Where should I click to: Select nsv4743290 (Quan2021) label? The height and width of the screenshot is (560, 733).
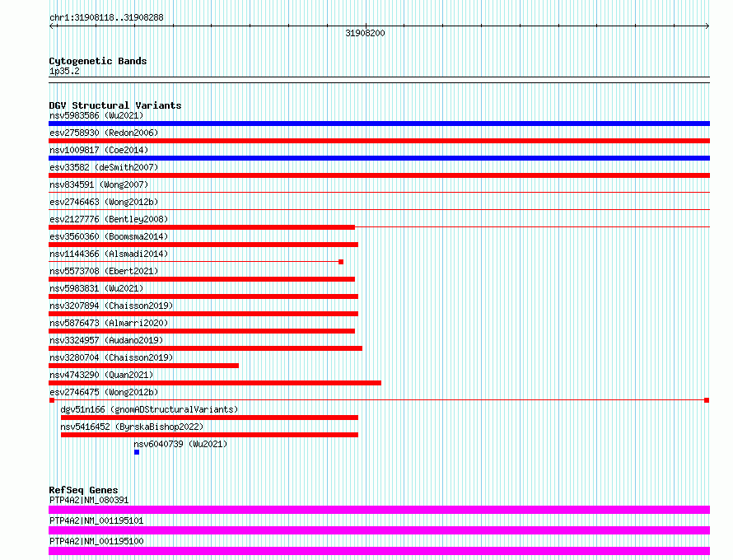pyautogui.click(x=101, y=375)
